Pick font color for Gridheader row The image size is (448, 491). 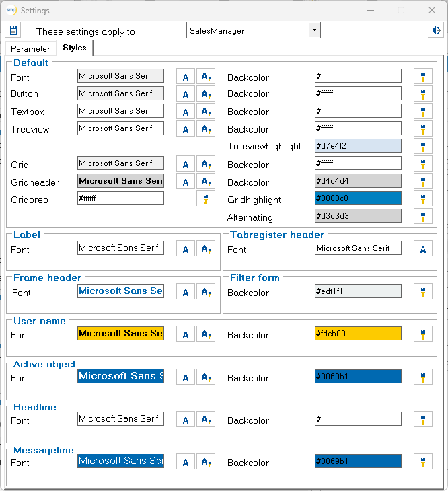pyautogui.click(x=206, y=182)
